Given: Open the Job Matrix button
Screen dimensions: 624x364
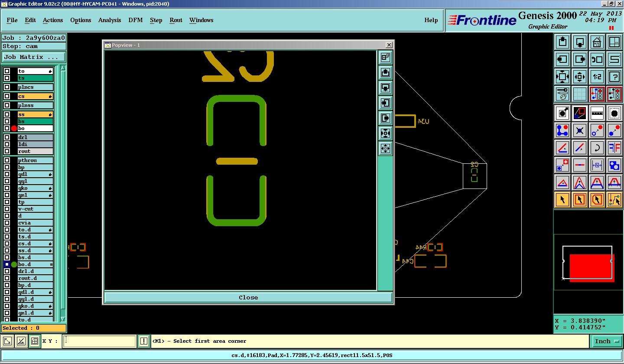Looking at the screenshot, I should pos(34,57).
